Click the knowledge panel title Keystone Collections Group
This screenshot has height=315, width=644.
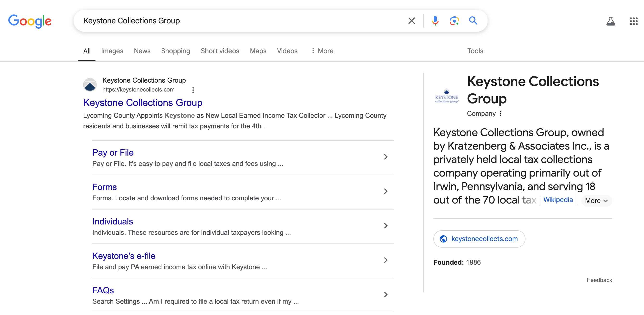point(533,90)
